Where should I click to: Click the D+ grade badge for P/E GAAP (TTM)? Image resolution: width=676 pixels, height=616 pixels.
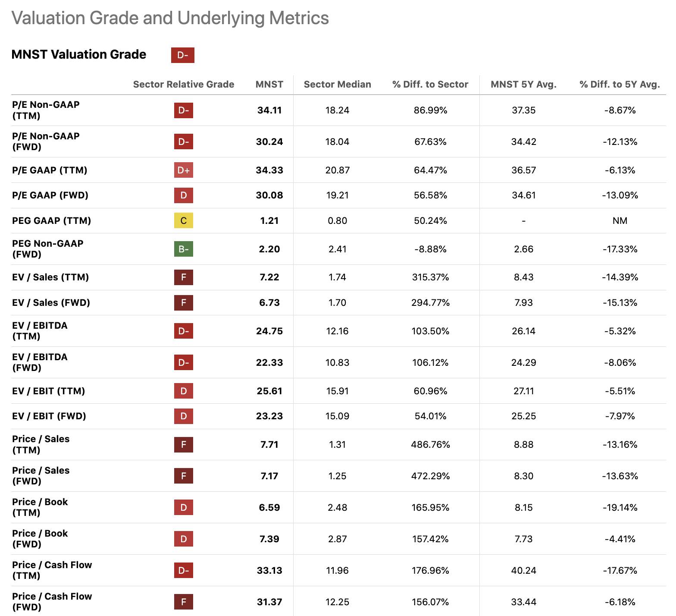click(x=183, y=170)
